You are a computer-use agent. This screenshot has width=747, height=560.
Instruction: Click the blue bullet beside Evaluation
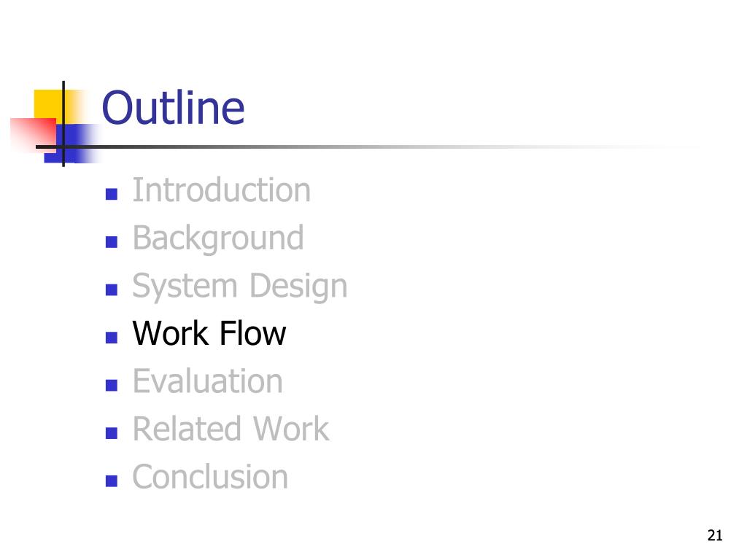pyautogui.click(x=112, y=385)
